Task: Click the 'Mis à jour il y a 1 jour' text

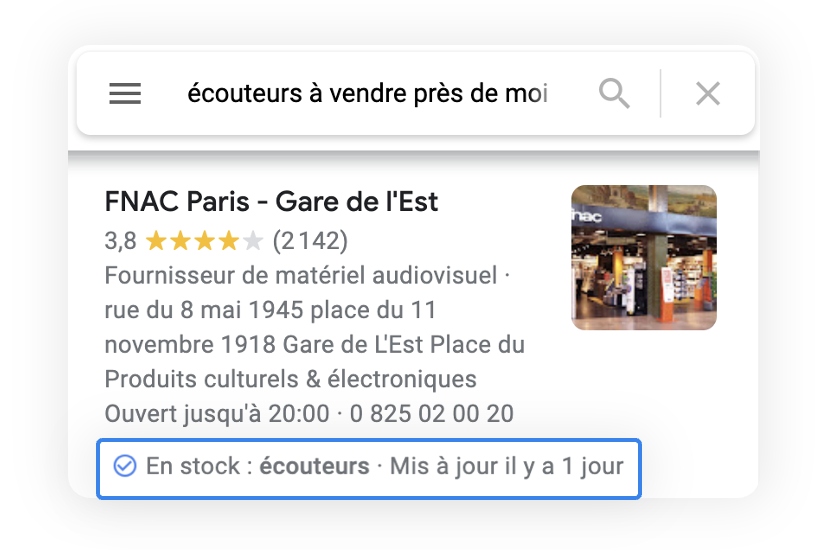Action: 506,466
